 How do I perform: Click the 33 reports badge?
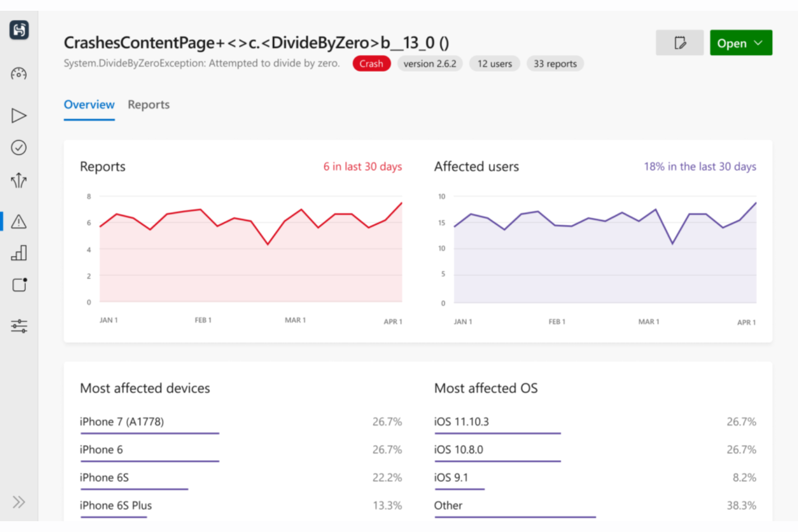pos(555,63)
